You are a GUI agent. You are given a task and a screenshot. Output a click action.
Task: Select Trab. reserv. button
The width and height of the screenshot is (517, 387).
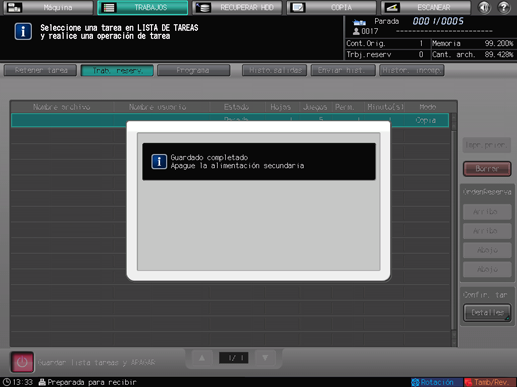coord(117,70)
